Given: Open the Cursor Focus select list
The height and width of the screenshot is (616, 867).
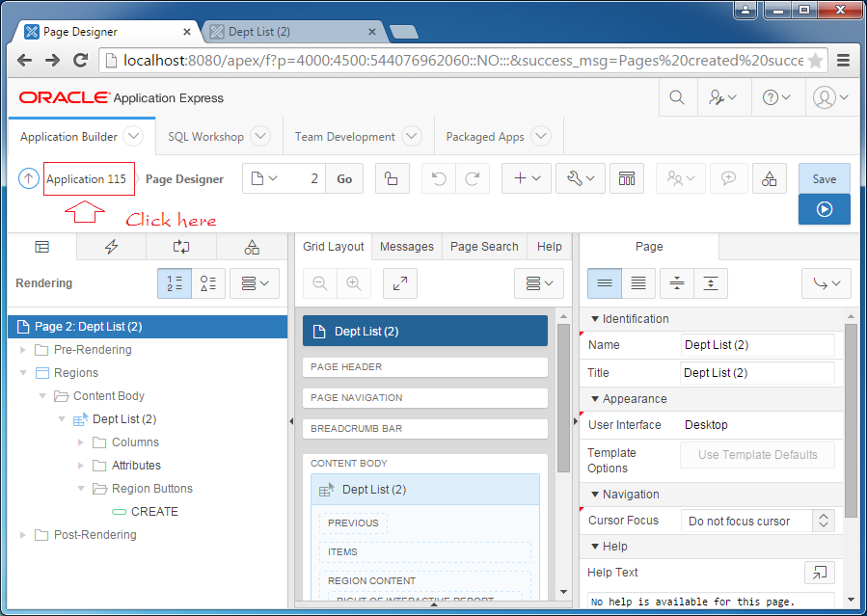Looking at the screenshot, I should click(757, 521).
